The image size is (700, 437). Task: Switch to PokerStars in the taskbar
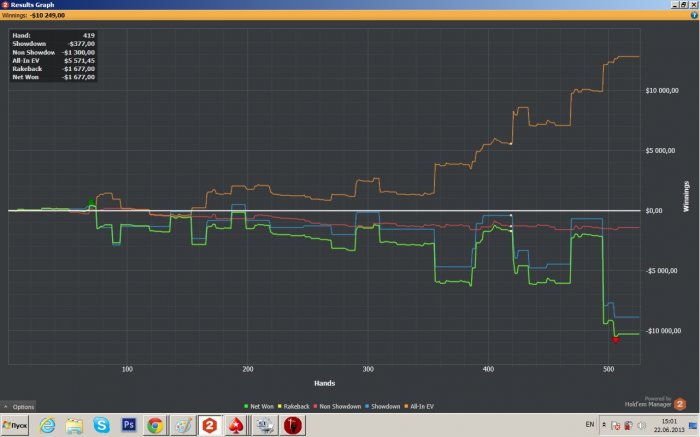pos(237,425)
